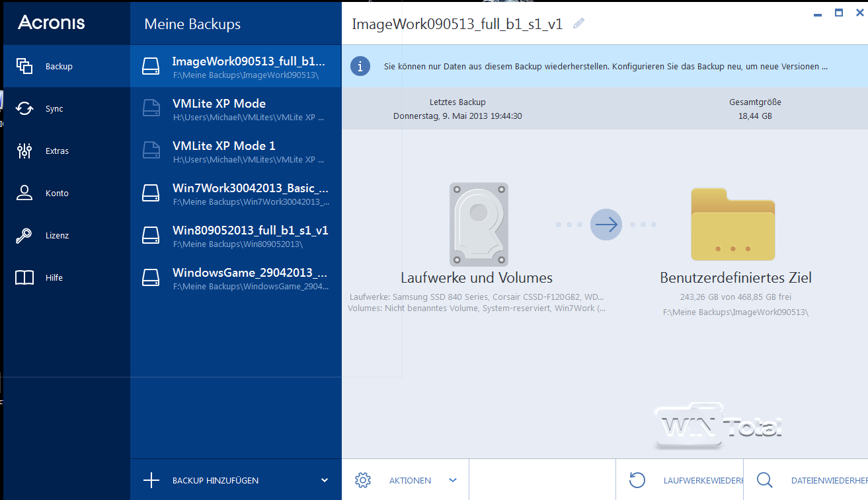The height and width of the screenshot is (500, 868).
Task: Select the VMLite XP Mode backup entry
Action: click(236, 108)
